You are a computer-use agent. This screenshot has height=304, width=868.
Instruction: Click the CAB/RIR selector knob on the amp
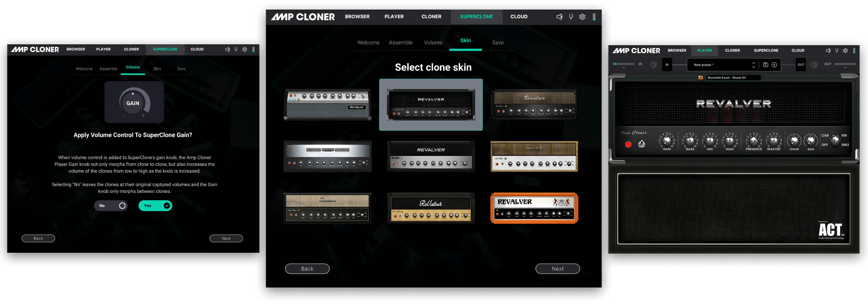coord(835,140)
